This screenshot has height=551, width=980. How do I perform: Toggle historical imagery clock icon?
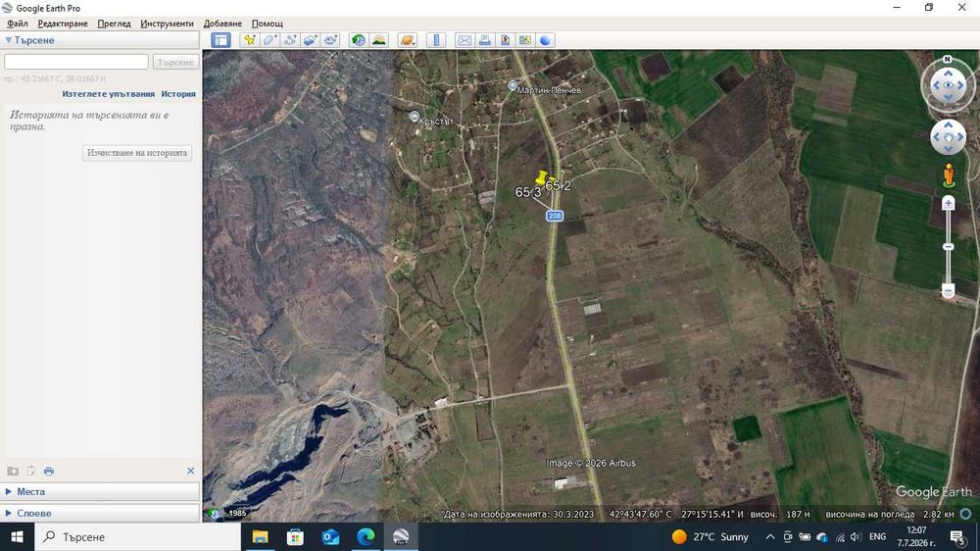[358, 40]
